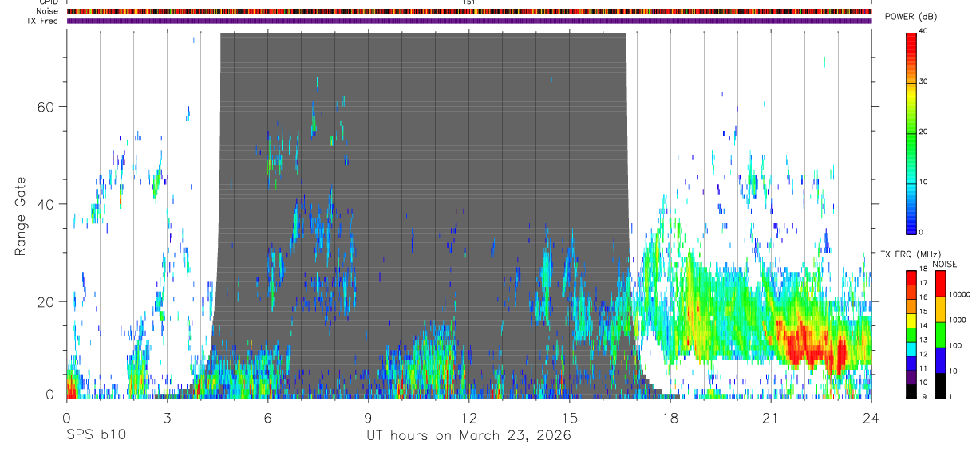Click the 1 label on NOISE scale

click(952, 396)
